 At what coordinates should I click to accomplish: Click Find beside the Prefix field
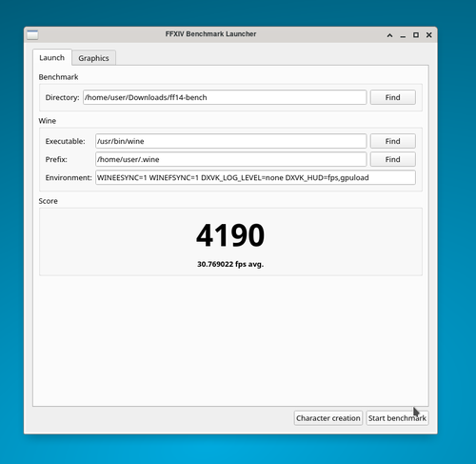(x=393, y=159)
